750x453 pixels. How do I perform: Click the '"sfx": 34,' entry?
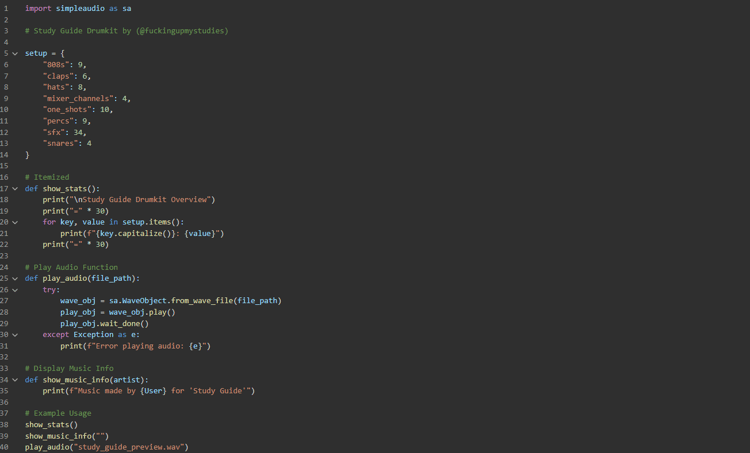pos(65,133)
